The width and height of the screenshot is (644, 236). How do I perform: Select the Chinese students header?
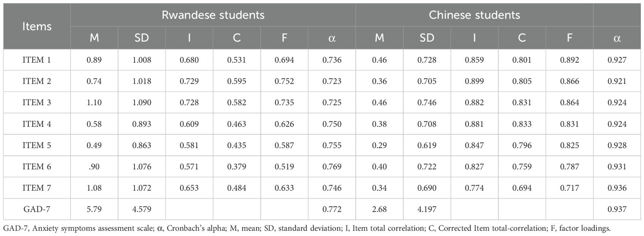(475, 15)
